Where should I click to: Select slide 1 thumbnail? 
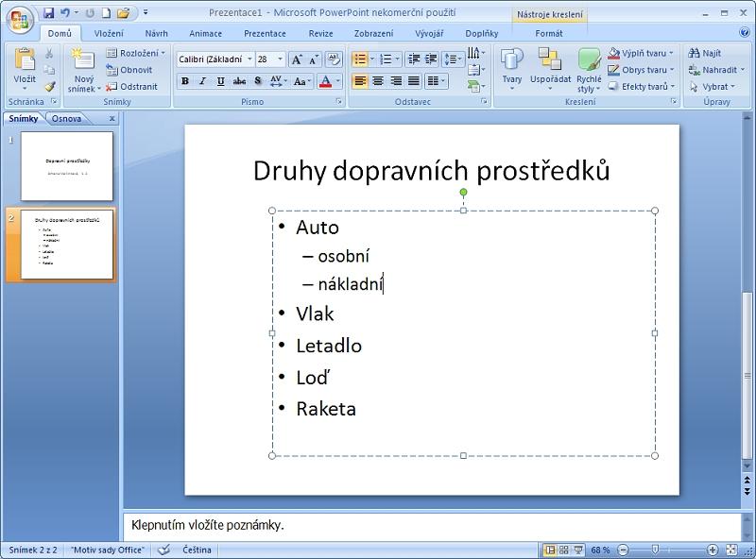[67, 166]
